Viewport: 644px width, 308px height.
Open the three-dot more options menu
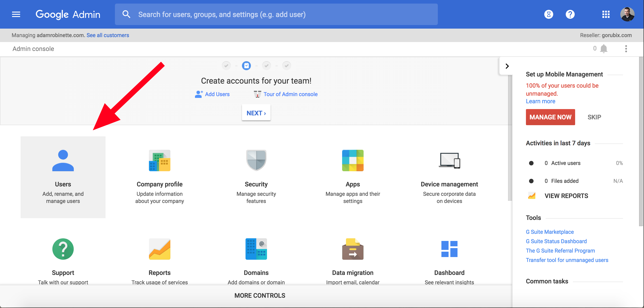pyautogui.click(x=626, y=49)
